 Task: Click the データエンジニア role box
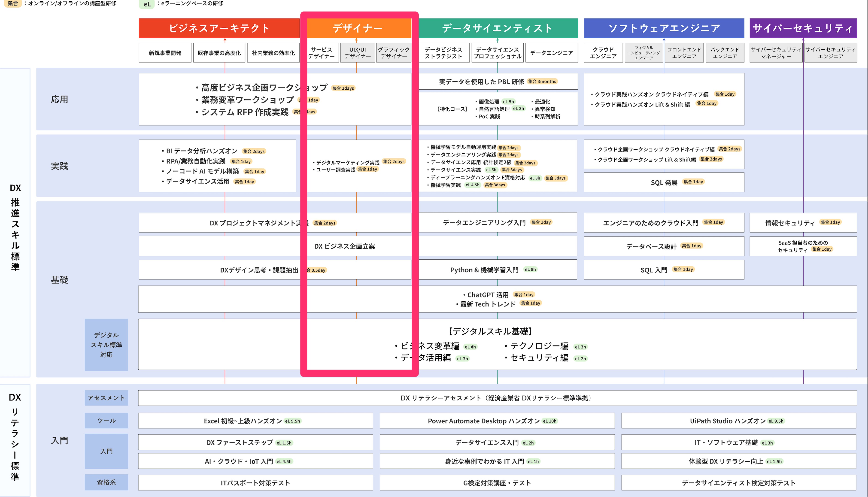coord(551,53)
